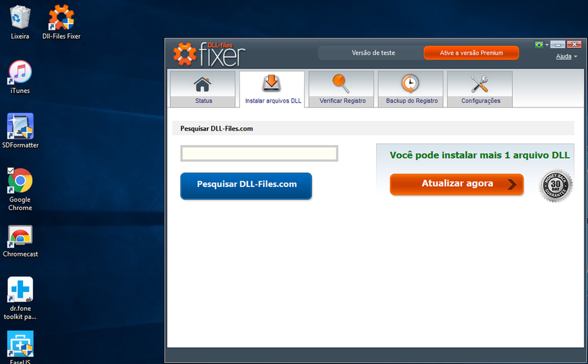Expand the Ajuda help menu

pyautogui.click(x=566, y=56)
